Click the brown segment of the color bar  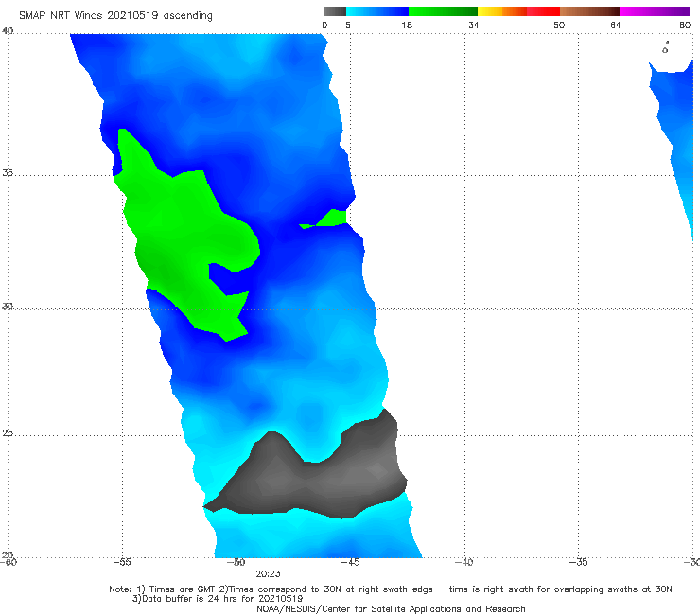(x=589, y=11)
